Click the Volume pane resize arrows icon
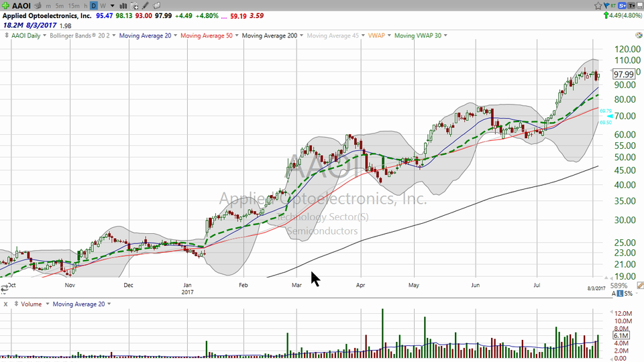Viewport: 644px width, 362px height. (16, 304)
